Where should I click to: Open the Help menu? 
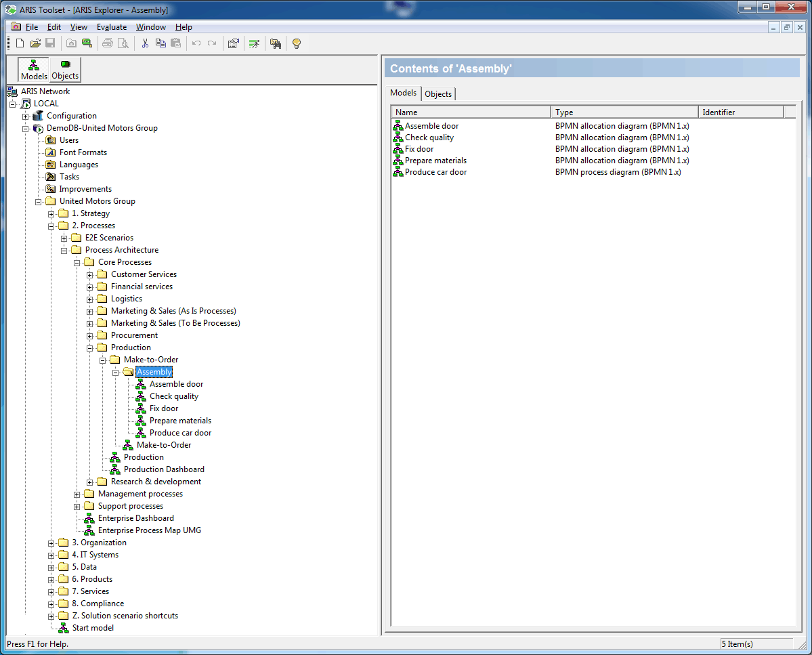184,27
